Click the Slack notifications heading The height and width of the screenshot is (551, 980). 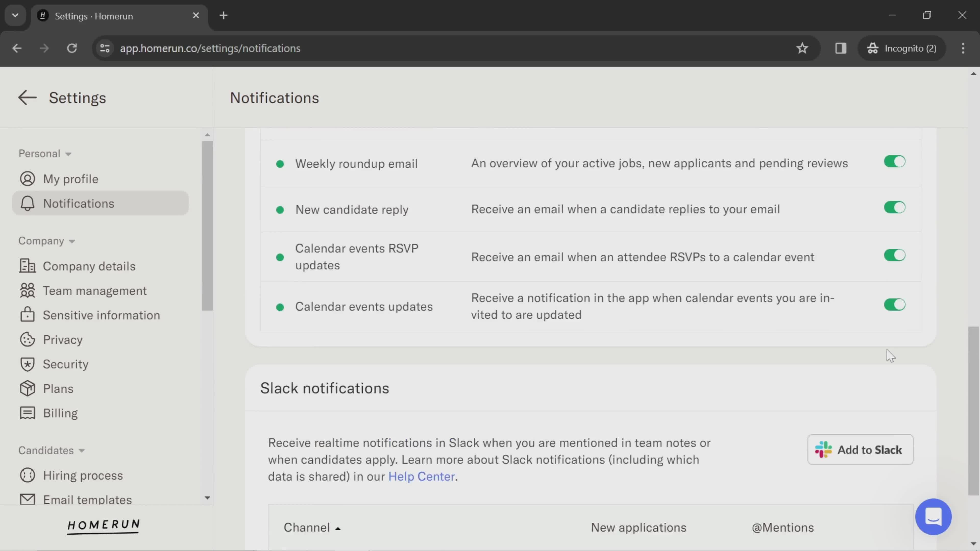325,388
